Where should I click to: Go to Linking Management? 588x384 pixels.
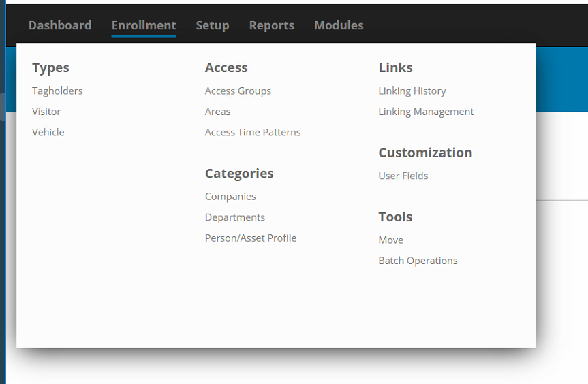pos(426,112)
